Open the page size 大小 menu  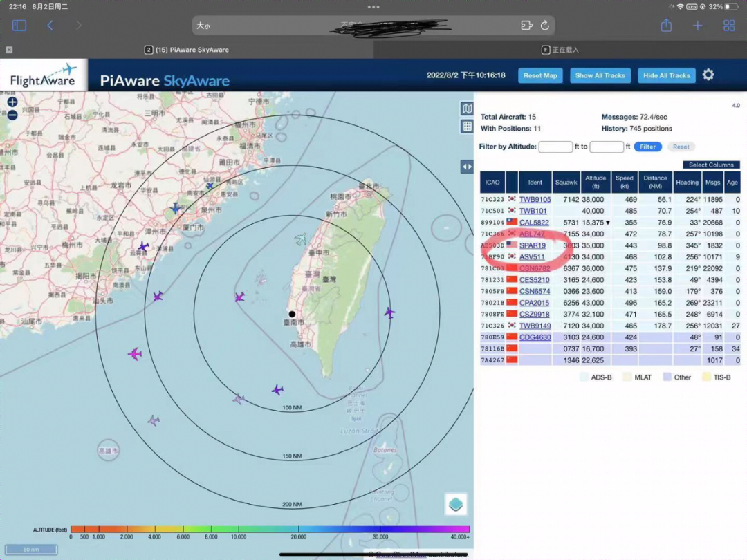click(203, 26)
